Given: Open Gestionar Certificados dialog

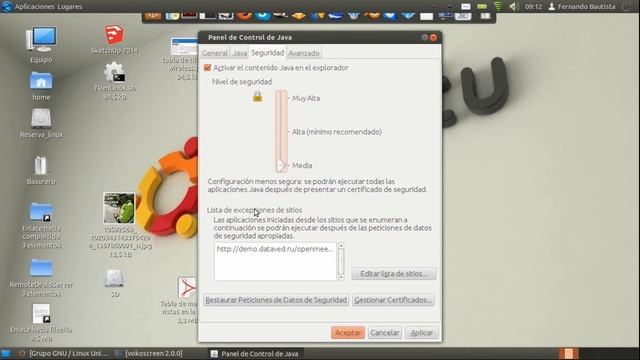Looking at the screenshot, I should coord(393,300).
